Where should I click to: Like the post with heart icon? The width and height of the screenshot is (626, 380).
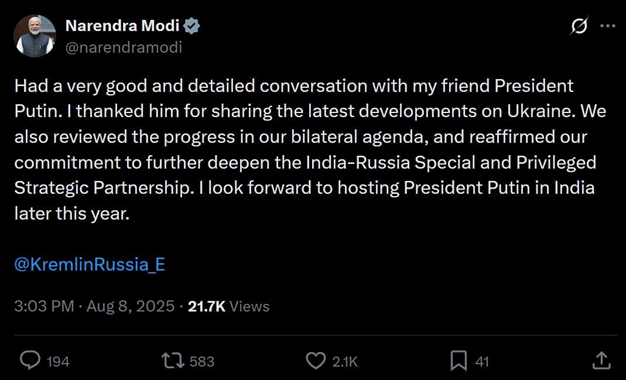[316, 361]
